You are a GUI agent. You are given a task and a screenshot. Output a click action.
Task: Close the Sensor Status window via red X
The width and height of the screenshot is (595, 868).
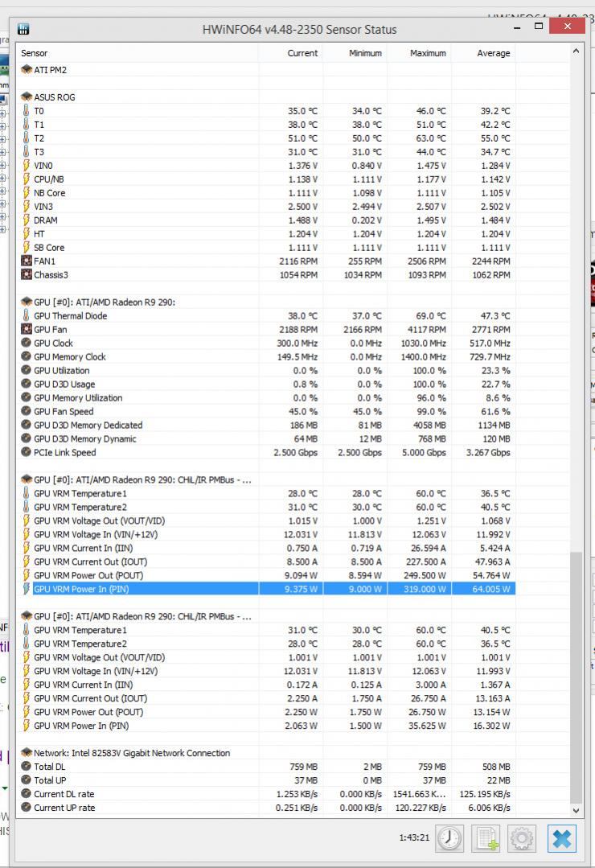click(x=568, y=26)
